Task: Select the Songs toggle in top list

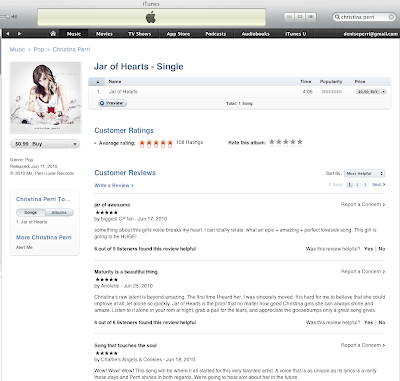Action: click(30, 212)
